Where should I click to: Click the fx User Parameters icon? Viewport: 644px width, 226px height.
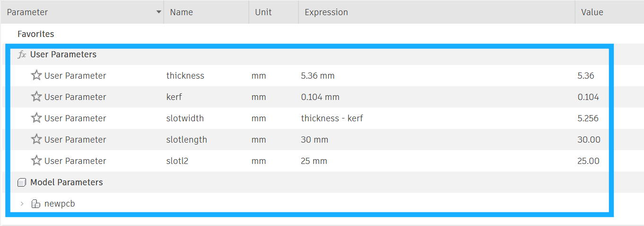click(x=22, y=54)
